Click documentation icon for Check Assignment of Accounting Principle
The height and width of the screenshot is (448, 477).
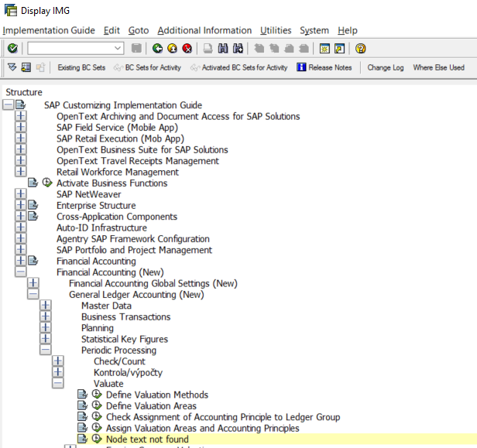(x=82, y=417)
